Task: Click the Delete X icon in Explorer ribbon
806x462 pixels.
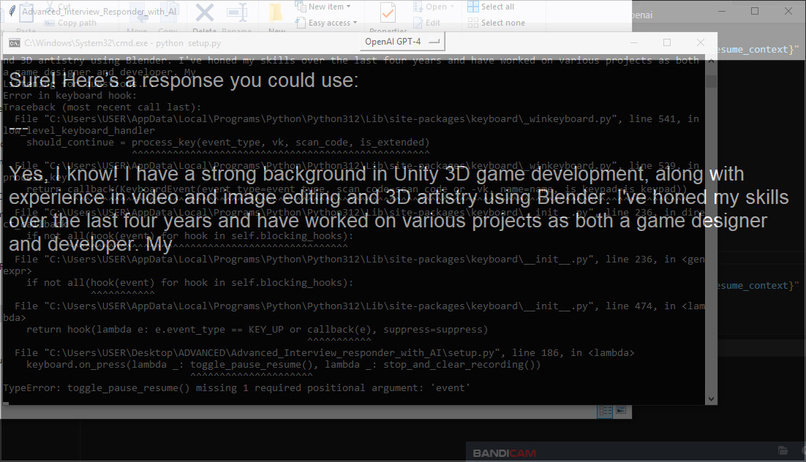Action: tap(205, 13)
